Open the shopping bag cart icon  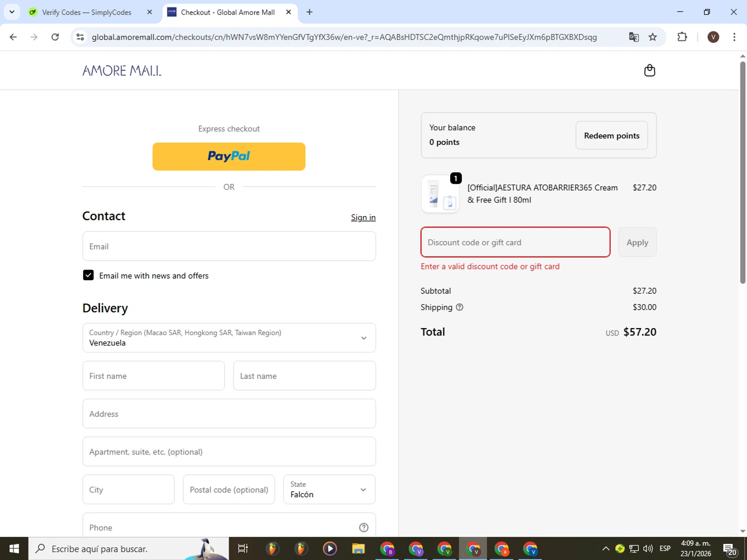[x=649, y=70]
